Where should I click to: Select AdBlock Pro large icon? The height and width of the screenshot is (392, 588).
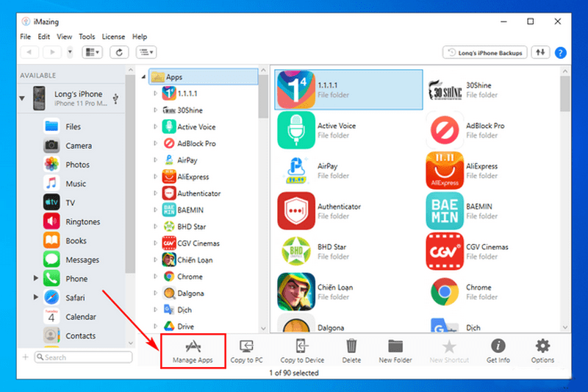[x=445, y=130]
